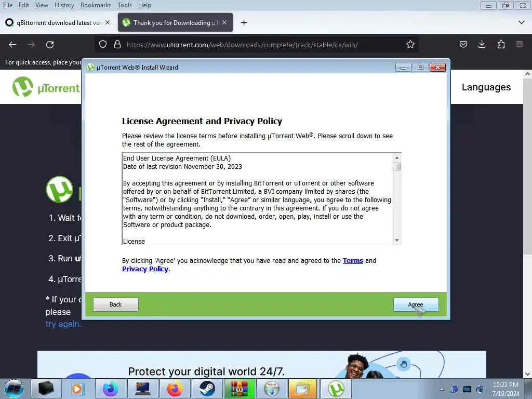The width and height of the screenshot is (532, 399).
Task: Open a new browser tab
Action: 244,23
